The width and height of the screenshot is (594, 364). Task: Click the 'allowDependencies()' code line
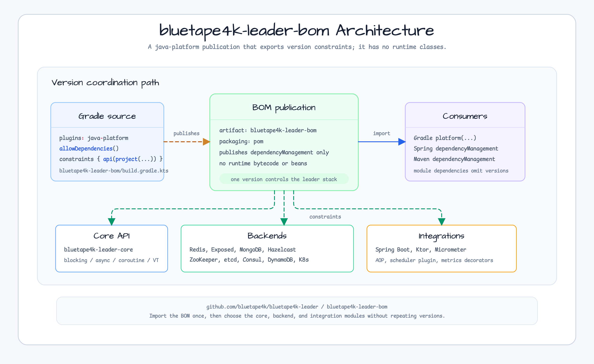pyautogui.click(x=89, y=148)
